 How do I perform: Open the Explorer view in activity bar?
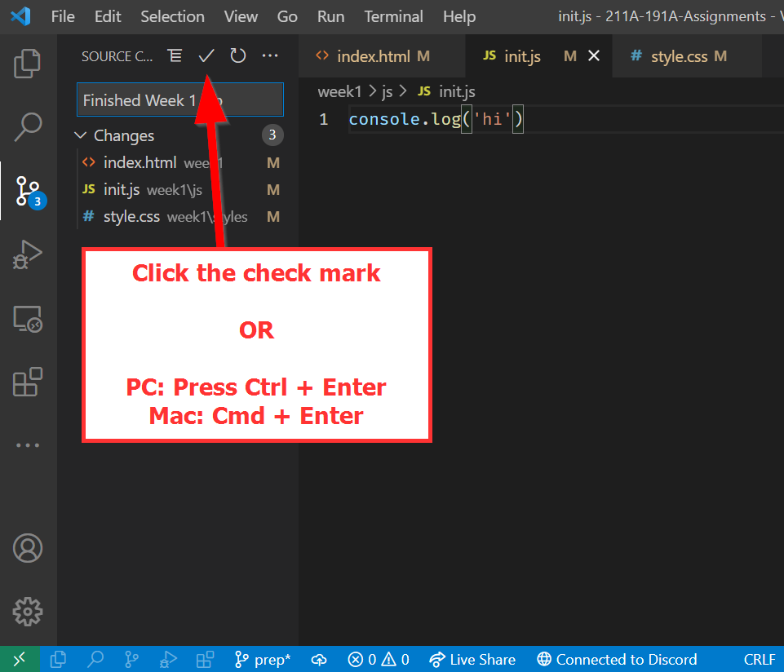coord(28,64)
